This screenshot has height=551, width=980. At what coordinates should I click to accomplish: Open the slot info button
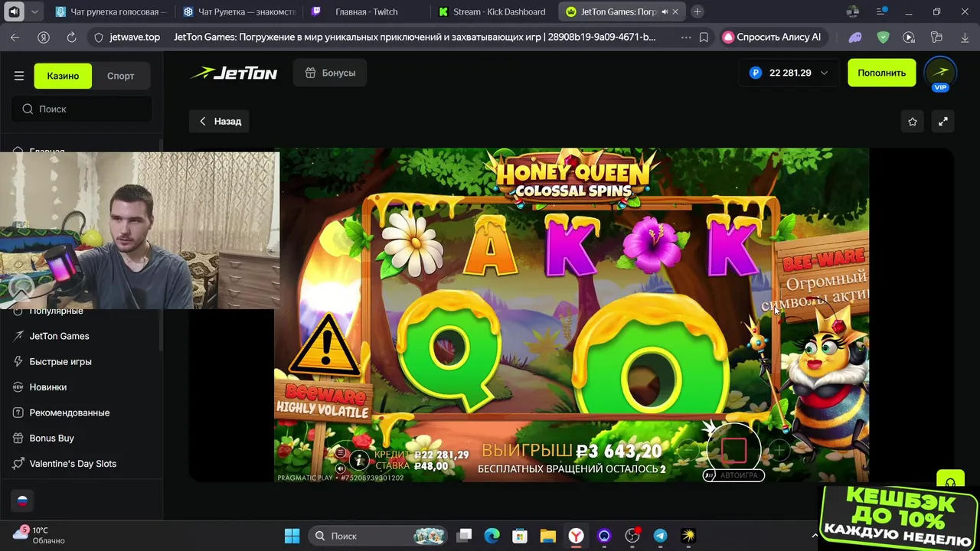[359, 460]
